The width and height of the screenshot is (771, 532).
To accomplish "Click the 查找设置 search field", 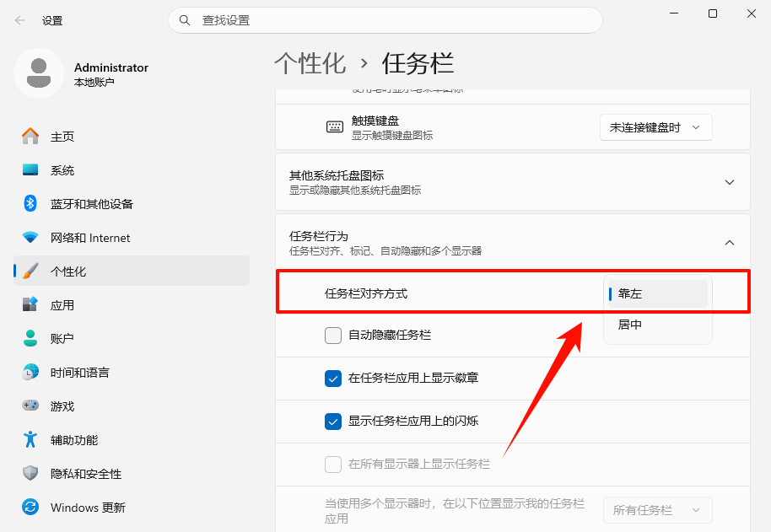I will pos(385,20).
